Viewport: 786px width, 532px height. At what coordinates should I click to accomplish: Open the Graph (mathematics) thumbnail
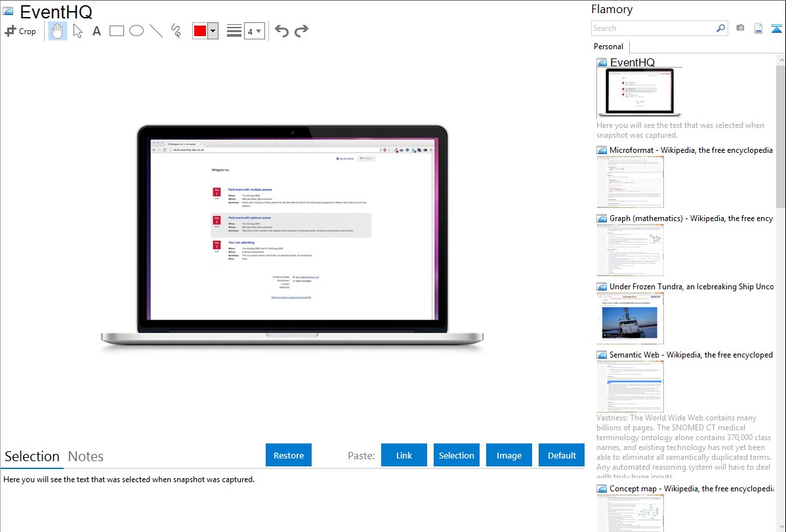point(630,250)
